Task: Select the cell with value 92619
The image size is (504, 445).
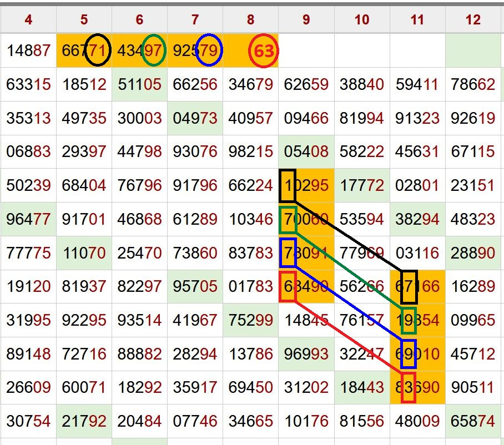Action: 473,118
